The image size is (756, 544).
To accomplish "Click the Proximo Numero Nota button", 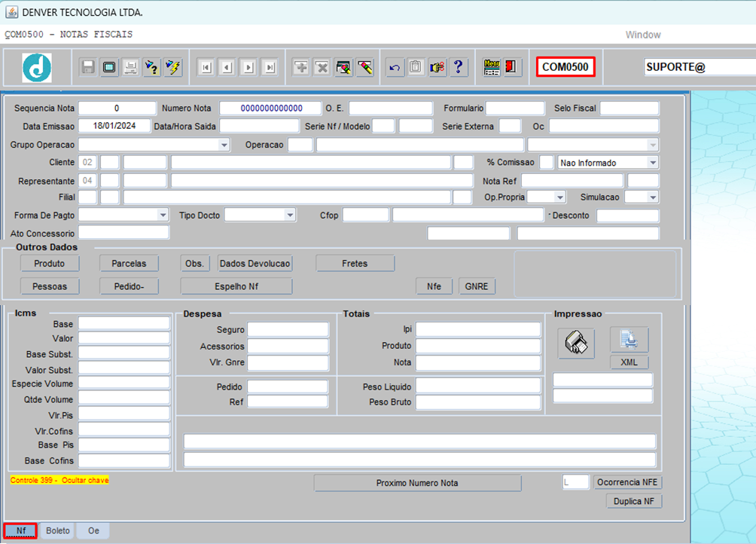I will pyautogui.click(x=417, y=483).
